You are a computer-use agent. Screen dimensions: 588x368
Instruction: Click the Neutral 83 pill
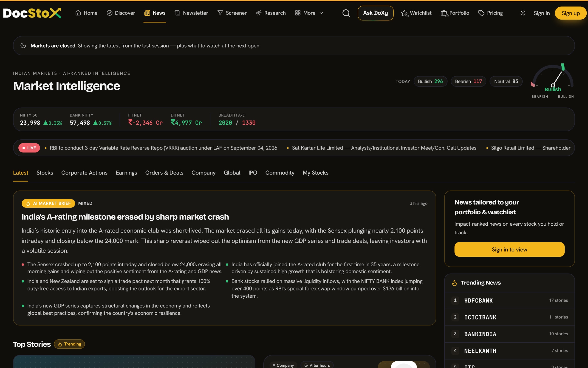[506, 81]
